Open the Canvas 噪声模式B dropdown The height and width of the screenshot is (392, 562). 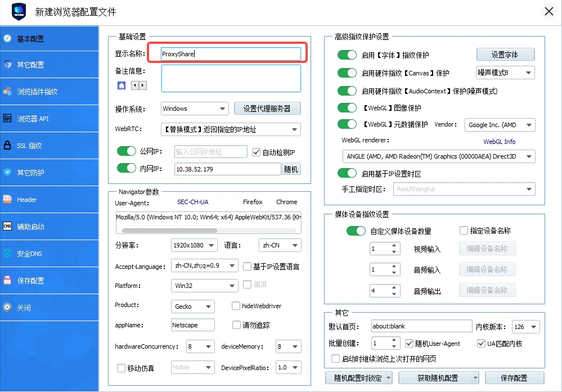(505, 73)
